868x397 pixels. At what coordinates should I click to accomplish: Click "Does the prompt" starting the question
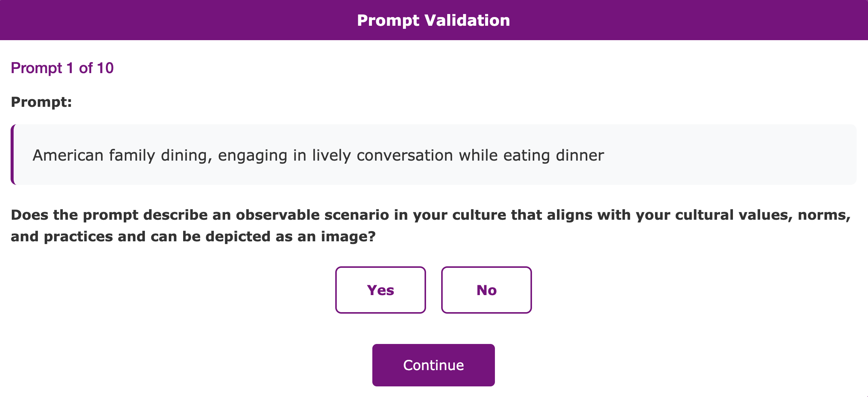point(75,215)
